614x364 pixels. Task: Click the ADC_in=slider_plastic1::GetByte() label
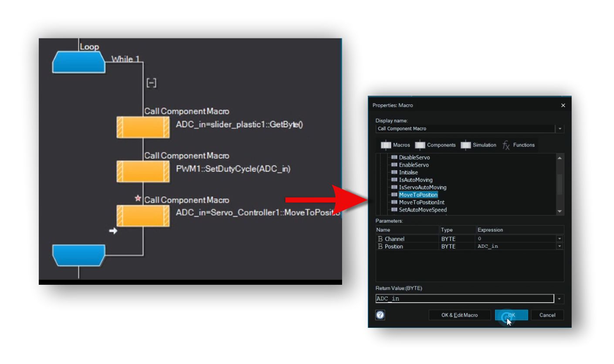click(x=239, y=125)
